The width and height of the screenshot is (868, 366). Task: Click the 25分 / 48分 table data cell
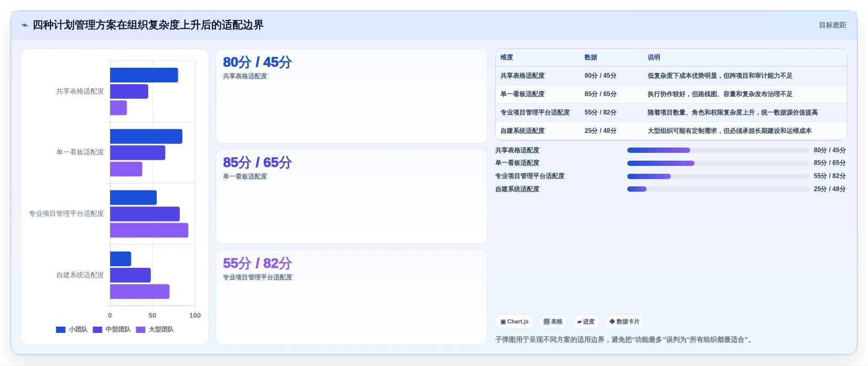(600, 131)
